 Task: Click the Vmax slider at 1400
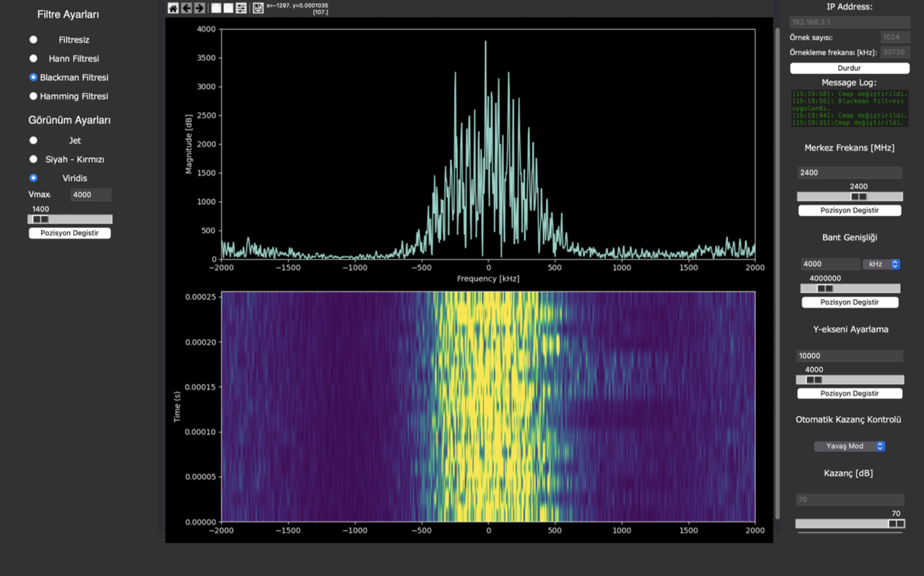point(40,220)
